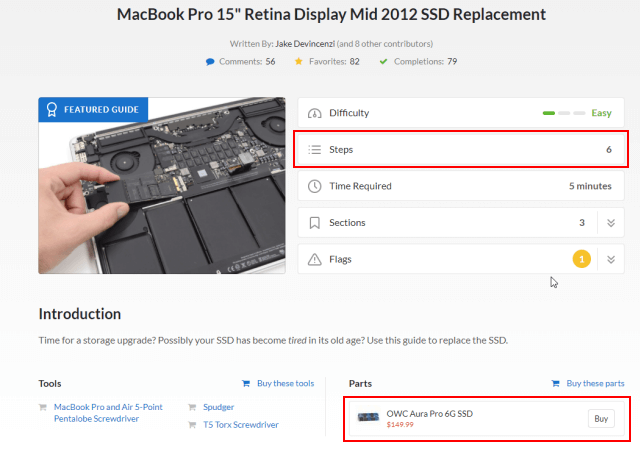Viewport: 640px width, 463px height.
Task: Click cart icon next to Spudger
Action: pos(192,407)
